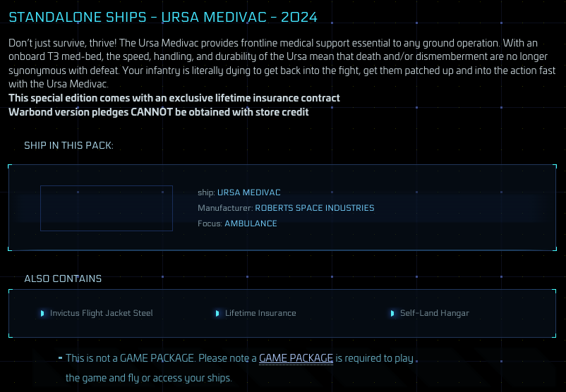Click the 'This is not a GAME PACKAGE' note

[x=239, y=368]
